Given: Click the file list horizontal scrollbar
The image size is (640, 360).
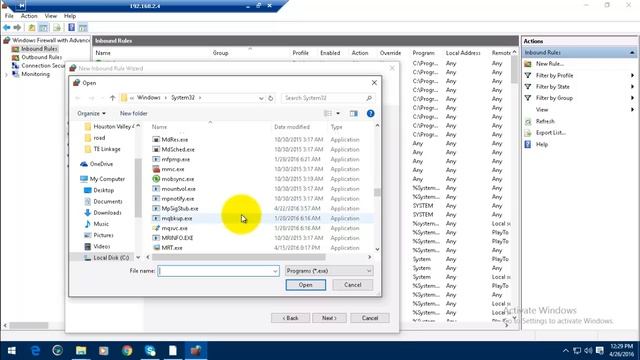Looking at the screenshot, I should coord(239,257).
